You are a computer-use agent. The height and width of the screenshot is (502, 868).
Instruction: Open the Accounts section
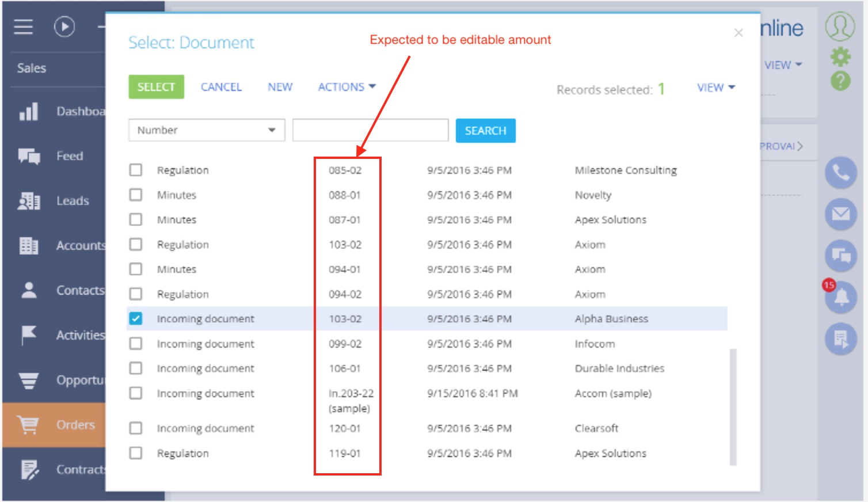pos(81,246)
